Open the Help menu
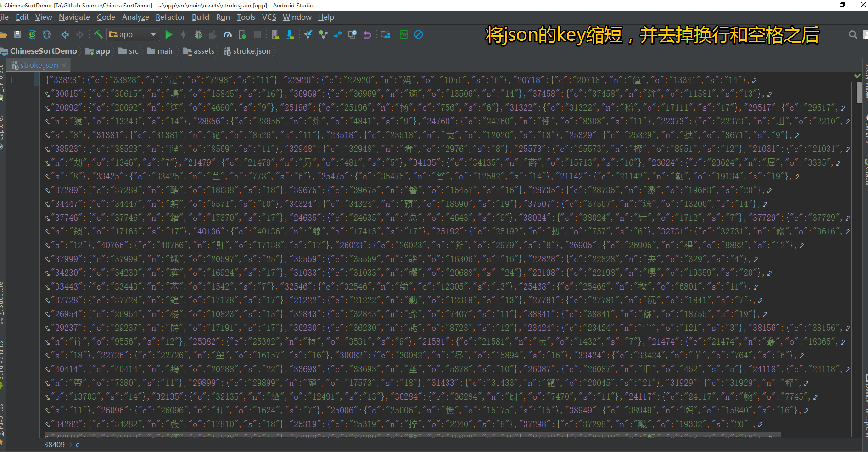The width and height of the screenshot is (868, 452). coord(326,17)
